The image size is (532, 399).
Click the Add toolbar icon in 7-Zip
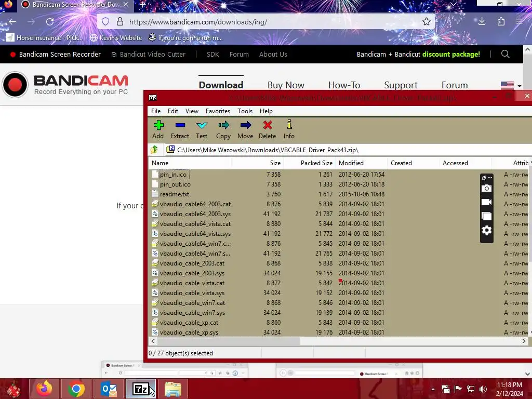point(158,129)
